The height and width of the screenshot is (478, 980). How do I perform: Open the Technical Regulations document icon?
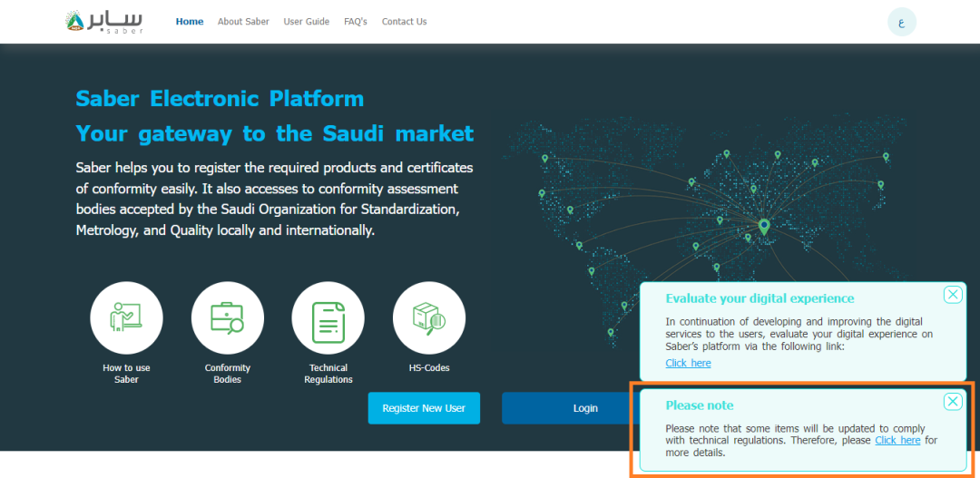328,318
